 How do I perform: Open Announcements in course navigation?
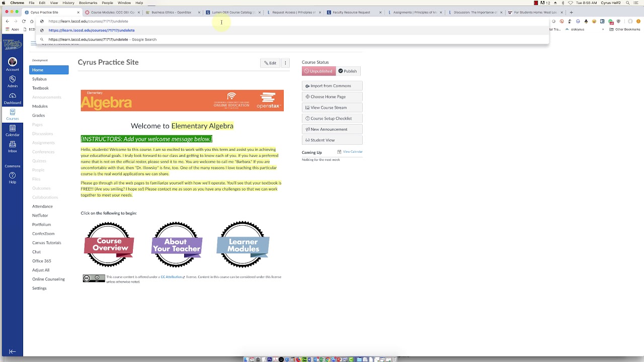[46, 97]
